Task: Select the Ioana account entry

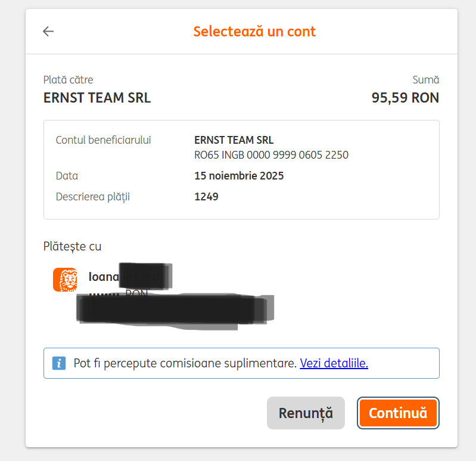Action: tap(104, 277)
